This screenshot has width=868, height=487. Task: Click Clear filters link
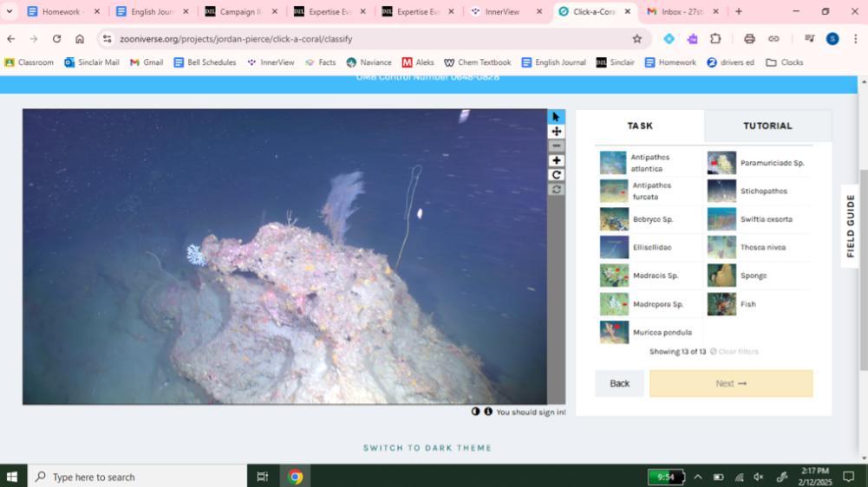pos(734,352)
